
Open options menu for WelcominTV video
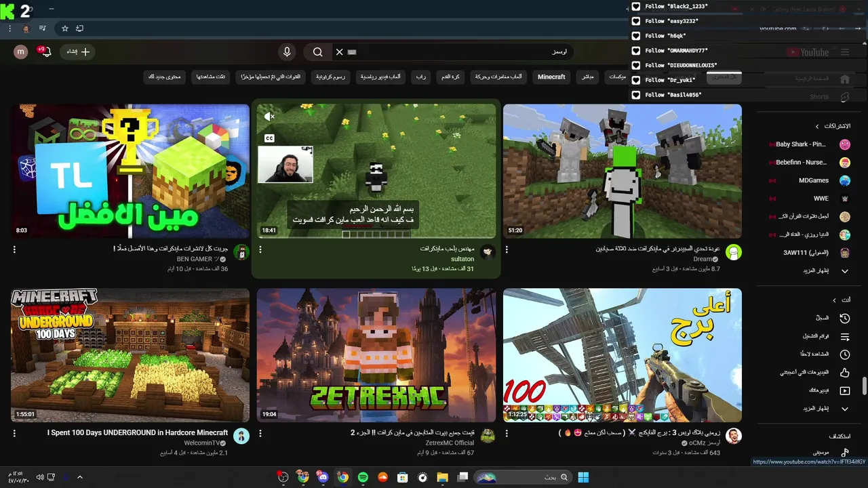tap(14, 433)
